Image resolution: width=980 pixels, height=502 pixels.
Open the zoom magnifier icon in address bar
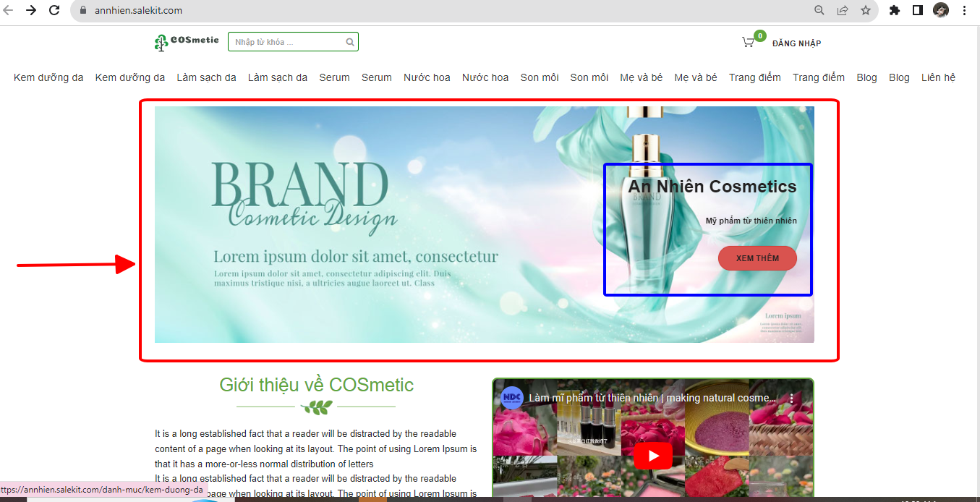click(x=819, y=11)
